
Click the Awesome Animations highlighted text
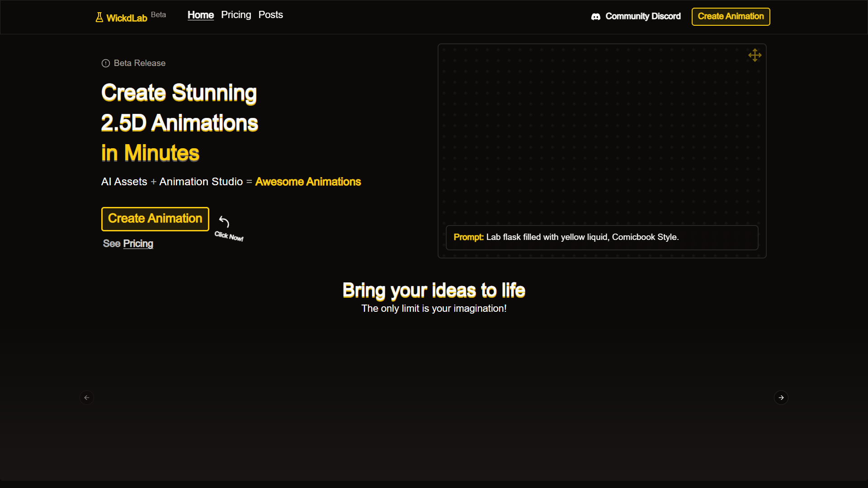tap(308, 182)
